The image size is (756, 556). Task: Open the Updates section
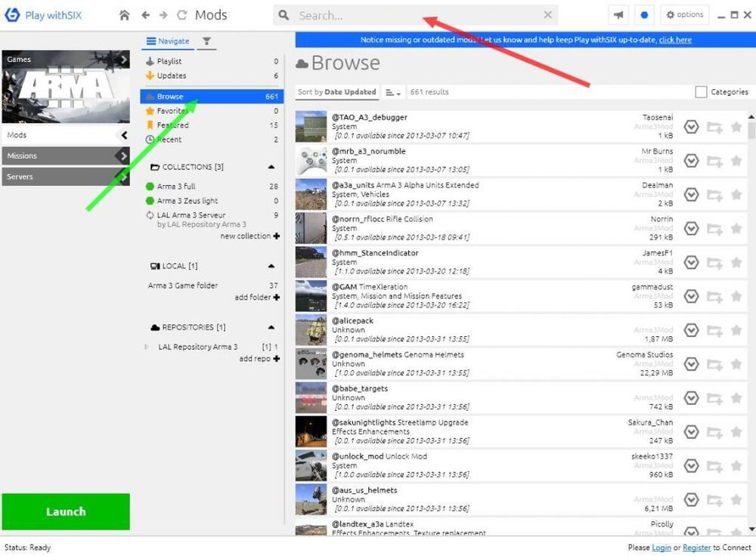coord(212,76)
